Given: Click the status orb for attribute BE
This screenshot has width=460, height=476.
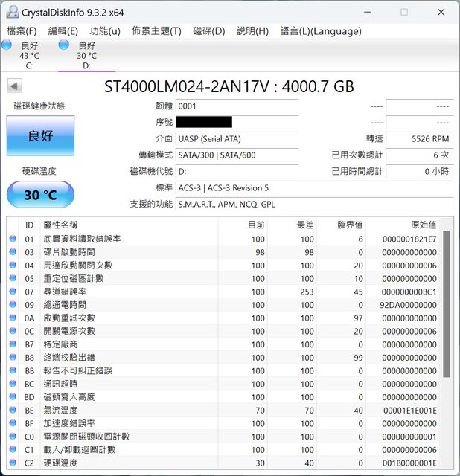Looking at the screenshot, I should (x=12, y=410).
